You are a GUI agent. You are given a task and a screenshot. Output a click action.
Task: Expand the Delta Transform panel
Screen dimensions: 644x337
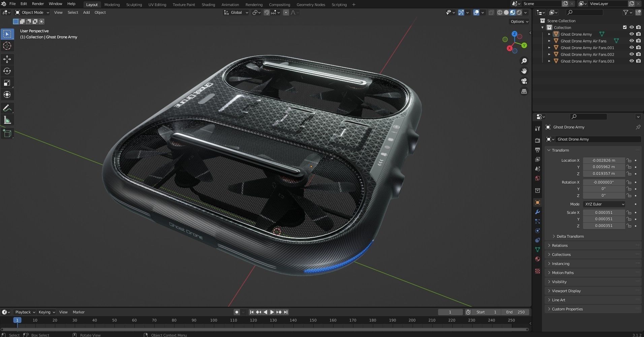570,236
